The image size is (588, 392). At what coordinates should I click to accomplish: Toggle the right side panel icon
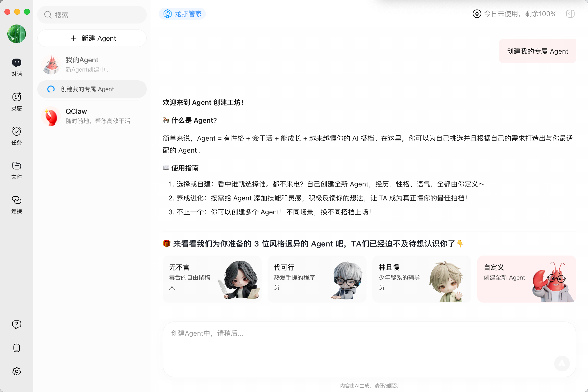570,14
